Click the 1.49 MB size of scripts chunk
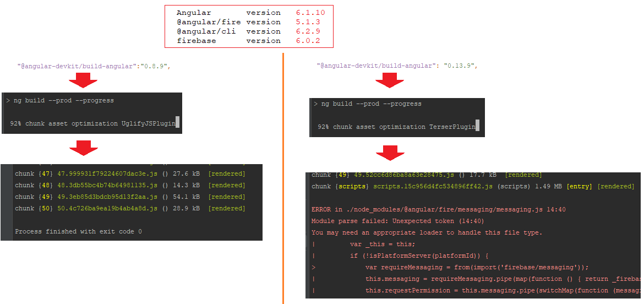Image resolution: width=644 pixels, height=304 pixels. (x=548, y=187)
